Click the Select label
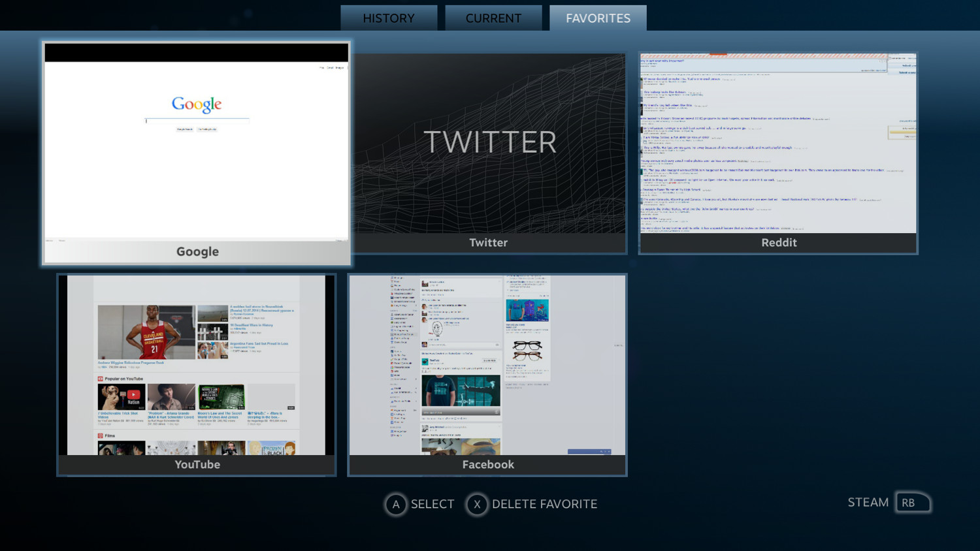The width and height of the screenshot is (980, 551). click(x=433, y=504)
